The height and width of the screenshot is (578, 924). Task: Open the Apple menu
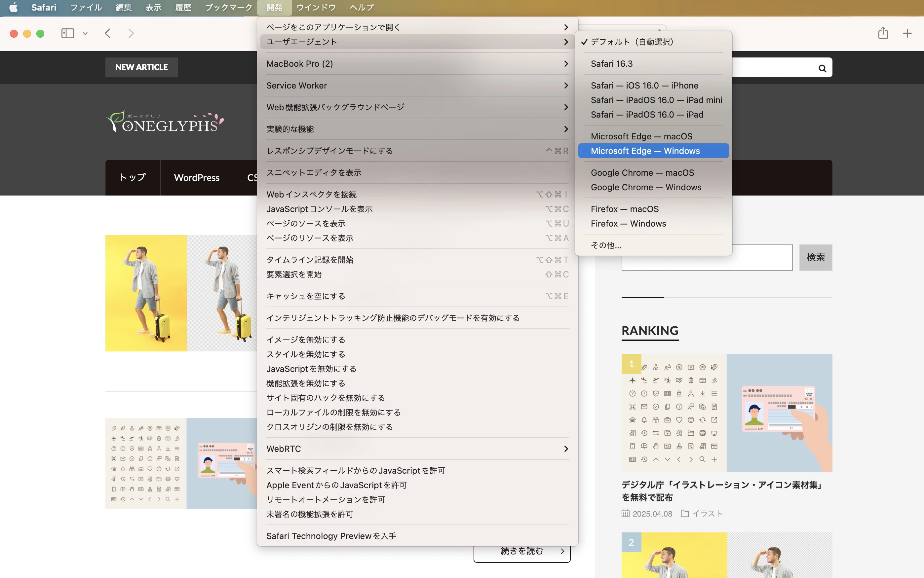point(14,8)
